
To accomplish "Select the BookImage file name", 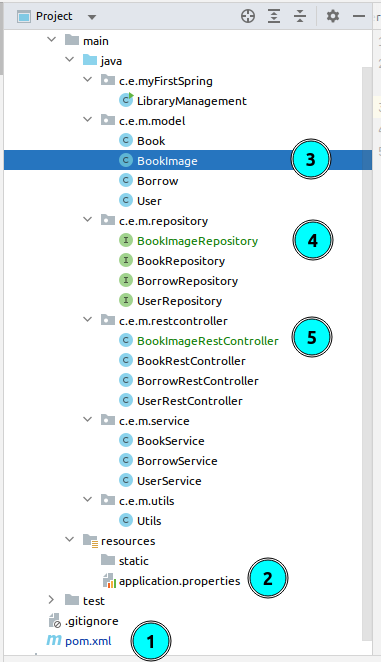I will [x=167, y=161].
